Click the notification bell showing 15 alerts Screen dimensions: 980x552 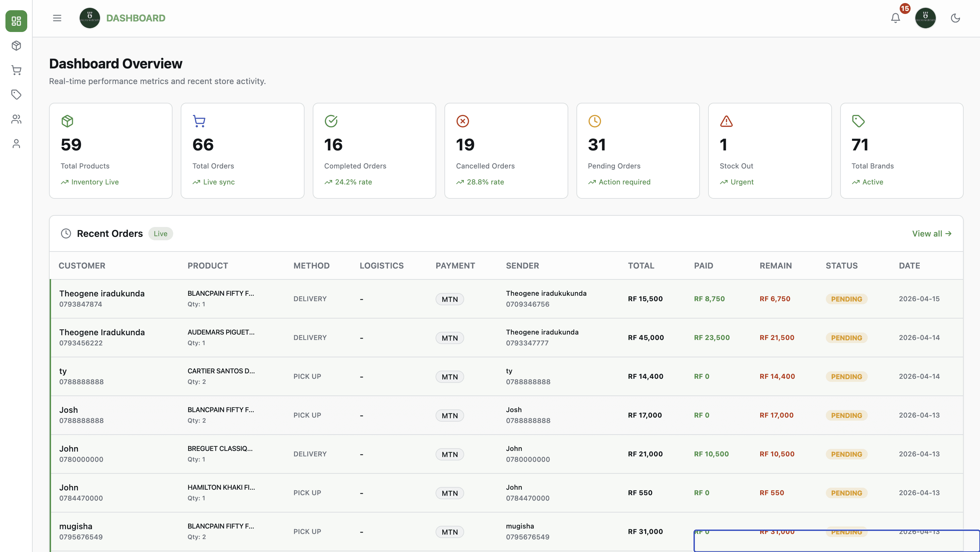pos(896,18)
